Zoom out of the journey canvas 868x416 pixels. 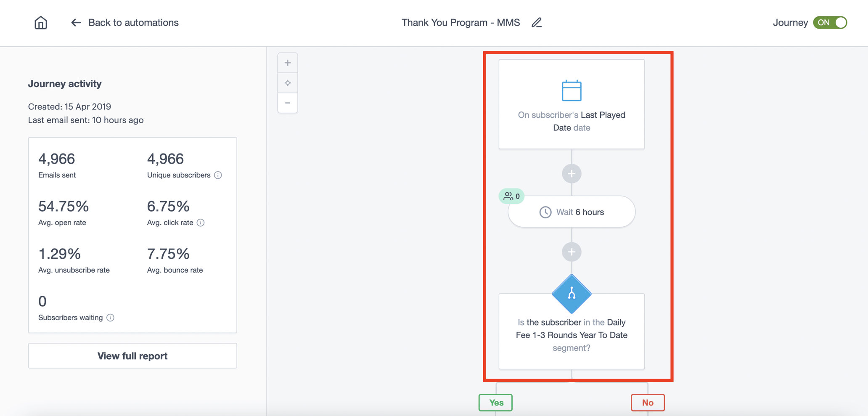(x=288, y=103)
